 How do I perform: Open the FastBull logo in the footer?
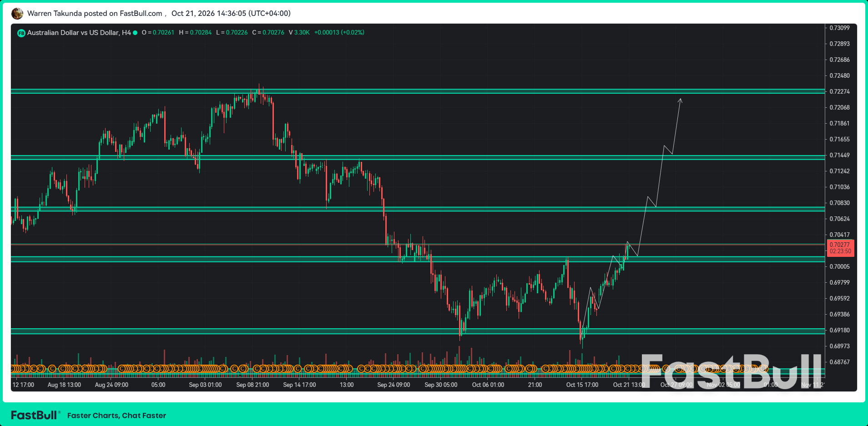35,415
